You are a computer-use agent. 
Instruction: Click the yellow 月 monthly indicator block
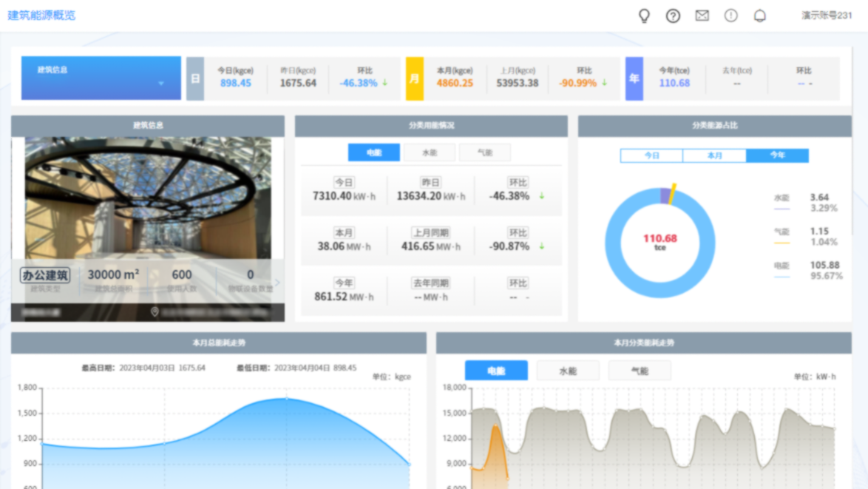[415, 78]
